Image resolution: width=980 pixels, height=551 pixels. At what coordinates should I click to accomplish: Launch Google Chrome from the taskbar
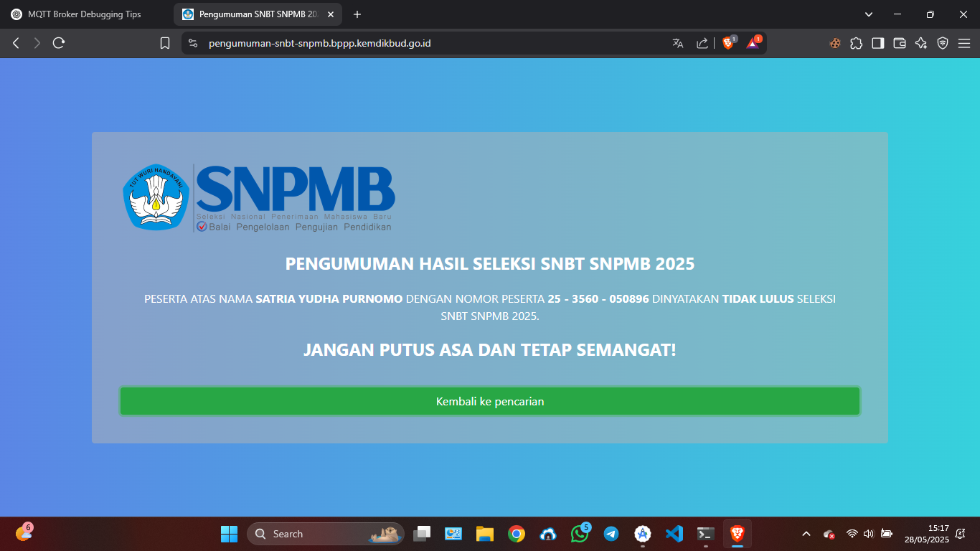517,534
